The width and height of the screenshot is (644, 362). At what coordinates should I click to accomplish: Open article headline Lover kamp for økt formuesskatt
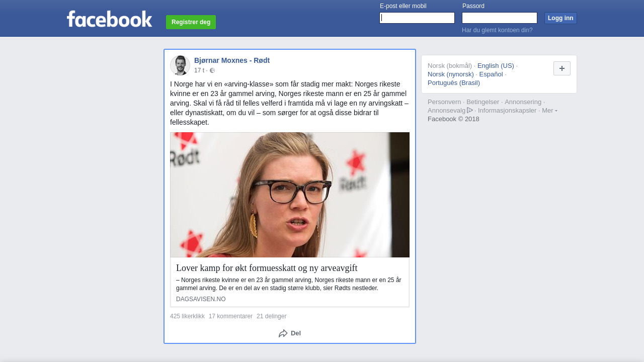[267, 268]
